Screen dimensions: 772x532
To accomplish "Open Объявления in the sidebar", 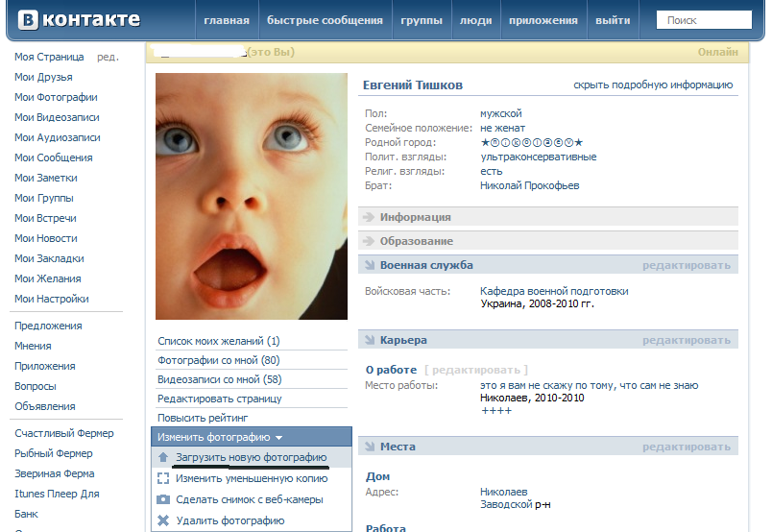I will [45, 406].
